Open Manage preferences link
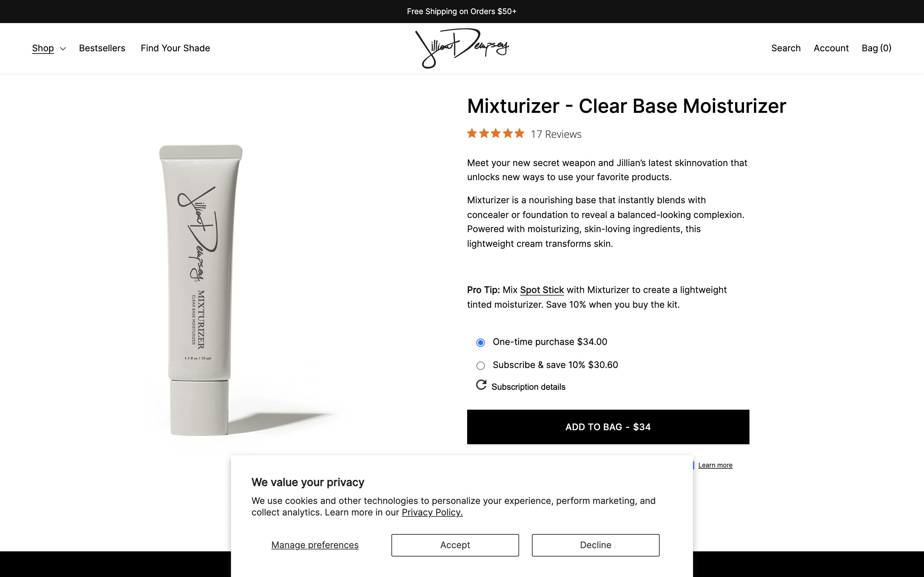The width and height of the screenshot is (924, 577). tap(315, 545)
